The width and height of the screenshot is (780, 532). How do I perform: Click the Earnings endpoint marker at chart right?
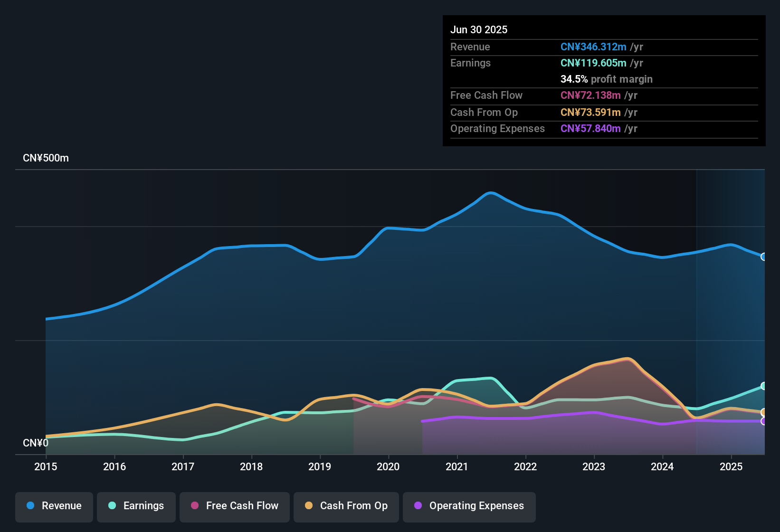pyautogui.click(x=764, y=386)
